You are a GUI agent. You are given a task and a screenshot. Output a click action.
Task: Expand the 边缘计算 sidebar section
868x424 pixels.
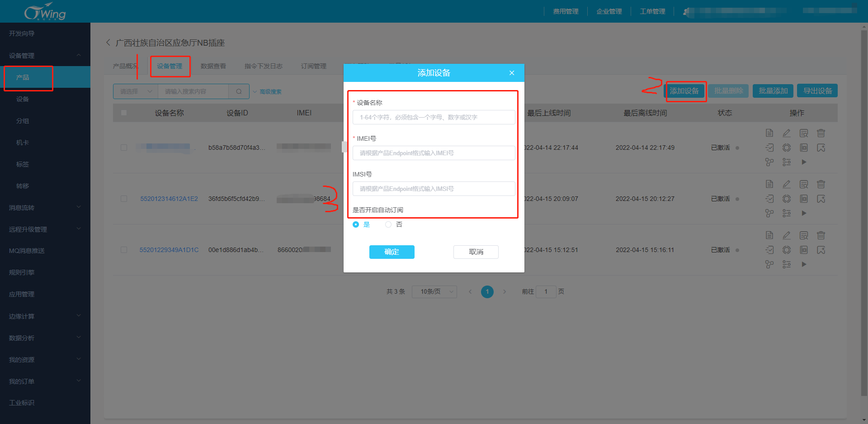click(45, 316)
